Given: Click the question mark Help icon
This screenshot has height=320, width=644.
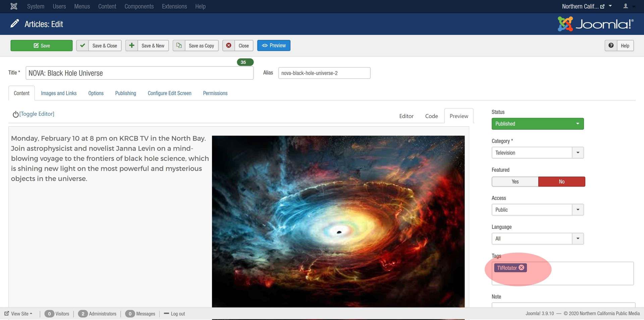Looking at the screenshot, I should click(611, 46).
